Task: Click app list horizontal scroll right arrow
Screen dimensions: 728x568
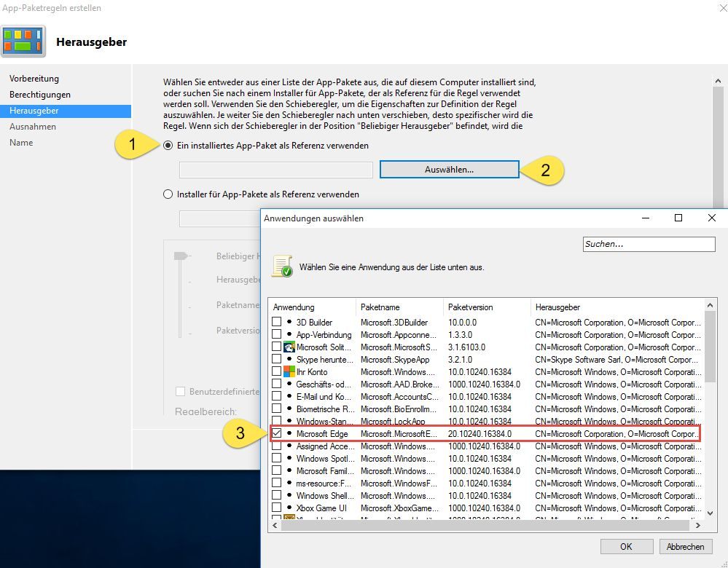Action: [x=698, y=525]
